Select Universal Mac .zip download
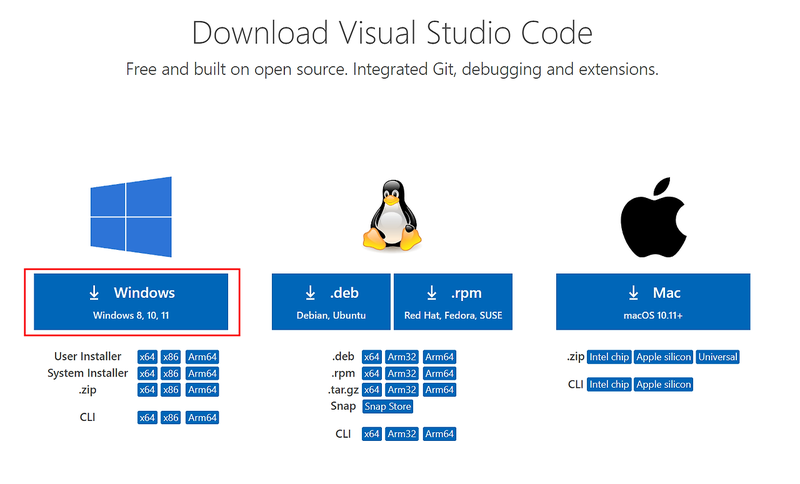The height and width of the screenshot is (484, 800). point(718,357)
